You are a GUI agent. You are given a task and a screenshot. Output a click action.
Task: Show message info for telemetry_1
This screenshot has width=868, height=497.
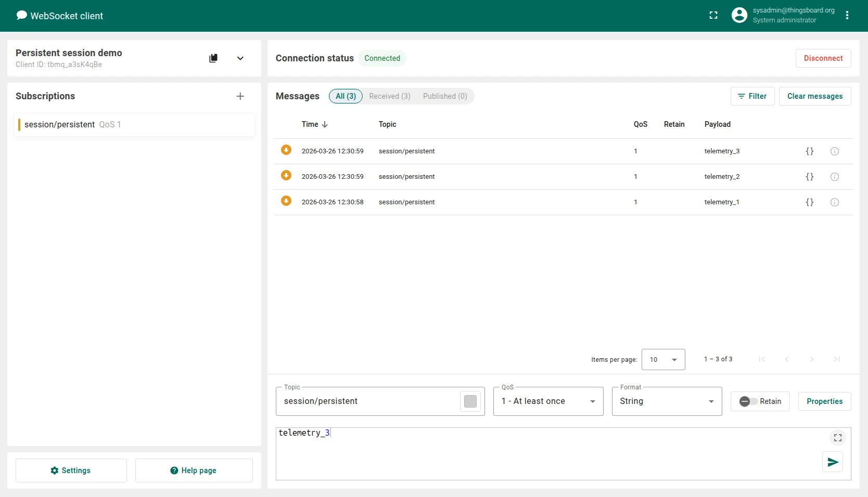(x=835, y=202)
